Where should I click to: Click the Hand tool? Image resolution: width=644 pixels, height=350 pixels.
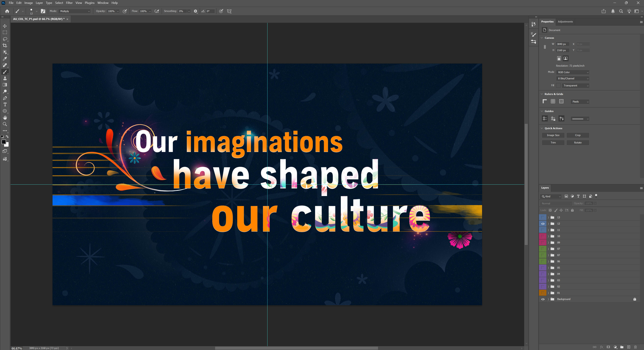tap(5, 117)
